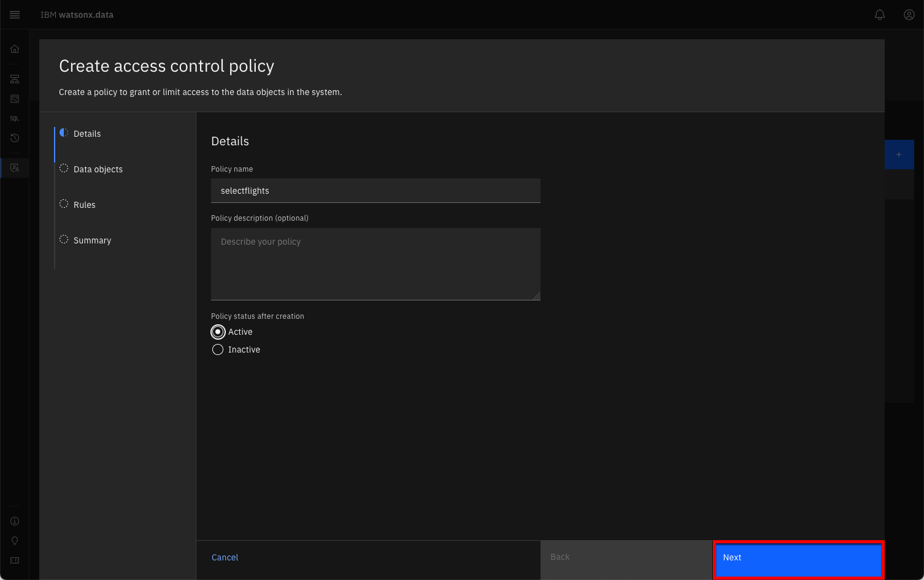Open the user profile avatar

[909, 15]
